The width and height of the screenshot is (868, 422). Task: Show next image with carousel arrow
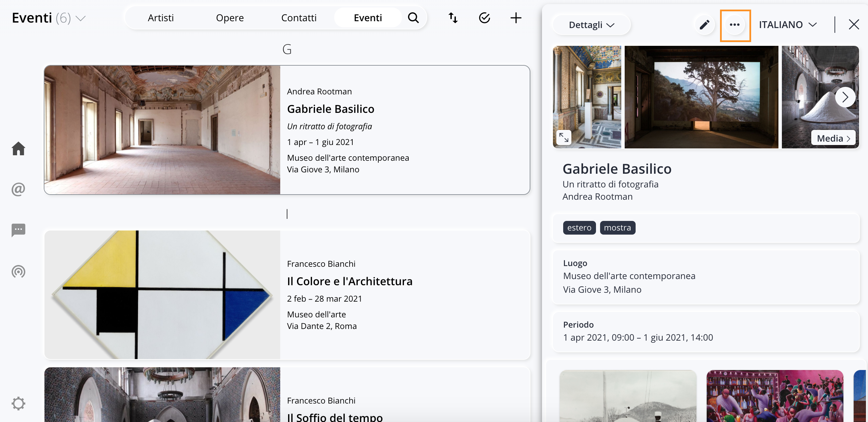tap(845, 97)
